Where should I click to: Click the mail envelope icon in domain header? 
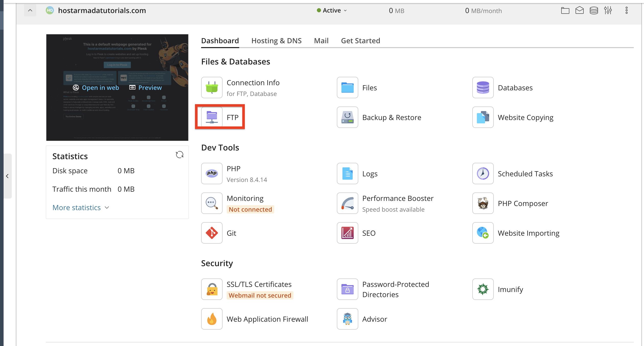coord(580,10)
